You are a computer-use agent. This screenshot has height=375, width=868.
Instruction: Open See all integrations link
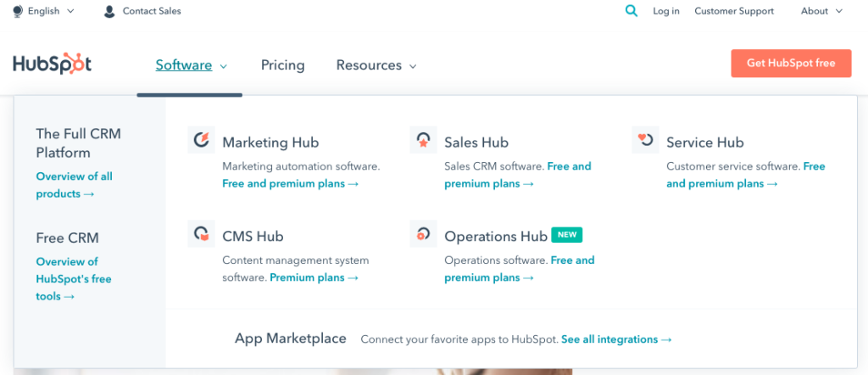click(616, 339)
